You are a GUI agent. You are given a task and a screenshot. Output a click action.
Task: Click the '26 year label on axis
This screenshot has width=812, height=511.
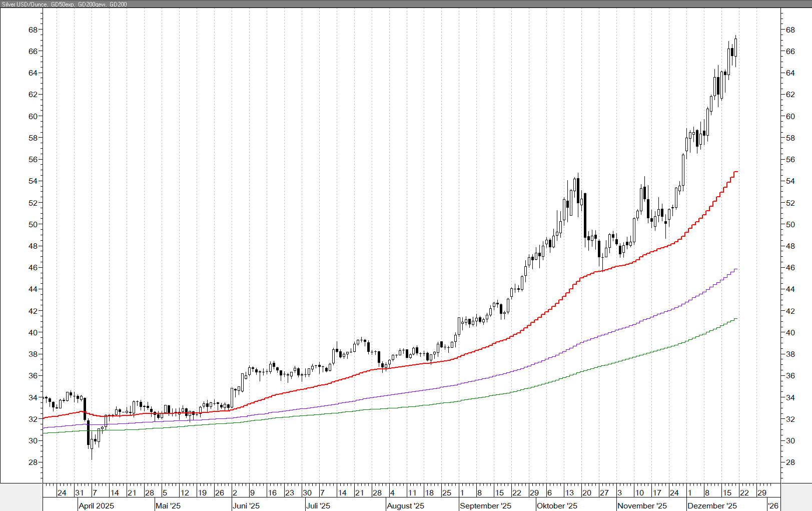coord(773,505)
